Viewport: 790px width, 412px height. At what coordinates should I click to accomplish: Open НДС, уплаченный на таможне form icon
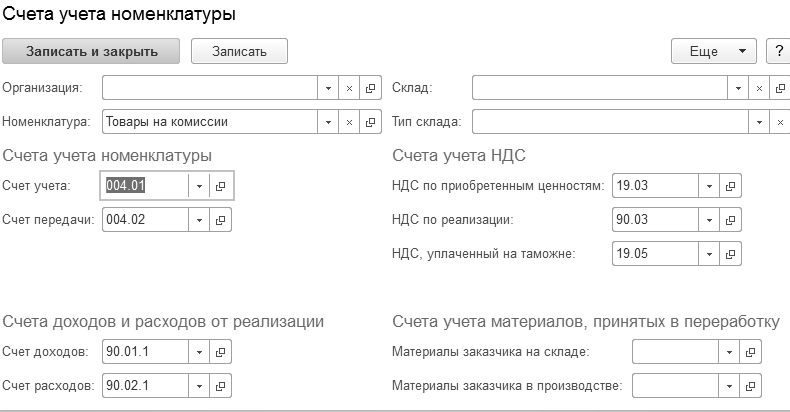point(731,254)
